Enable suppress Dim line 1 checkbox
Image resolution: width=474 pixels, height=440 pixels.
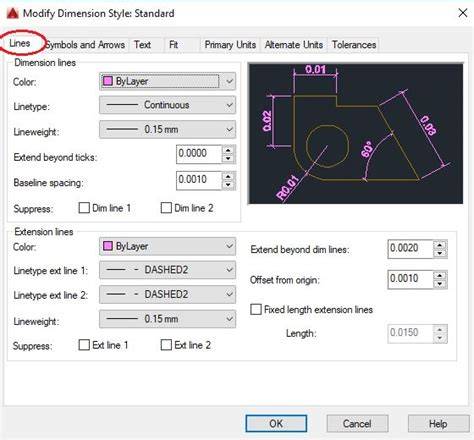coord(84,208)
